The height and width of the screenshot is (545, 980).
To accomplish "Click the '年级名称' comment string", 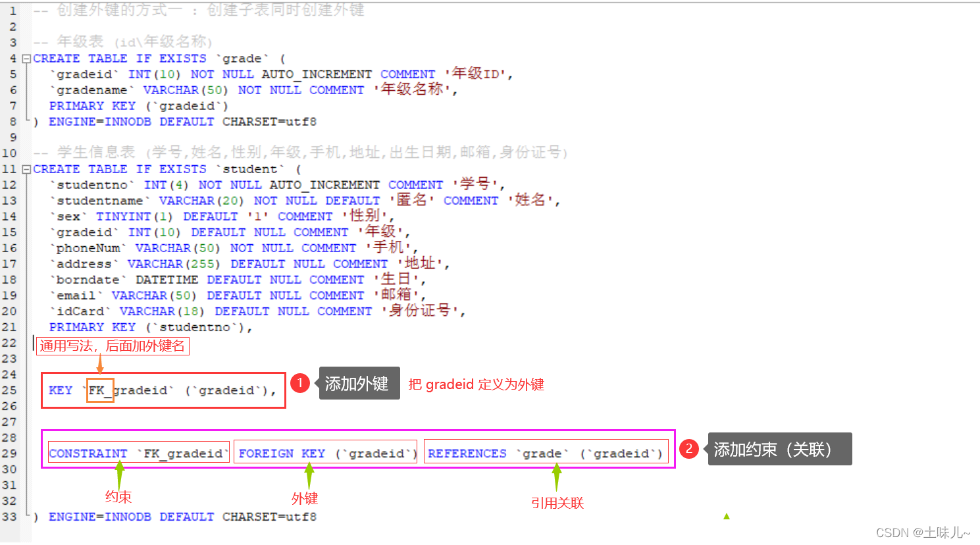I will 412,90.
